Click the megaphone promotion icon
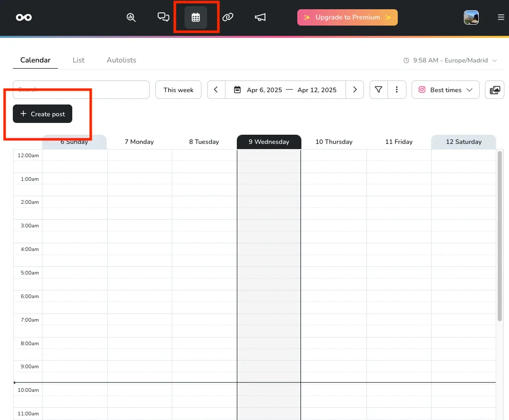The width and height of the screenshot is (509, 420). pos(260,17)
